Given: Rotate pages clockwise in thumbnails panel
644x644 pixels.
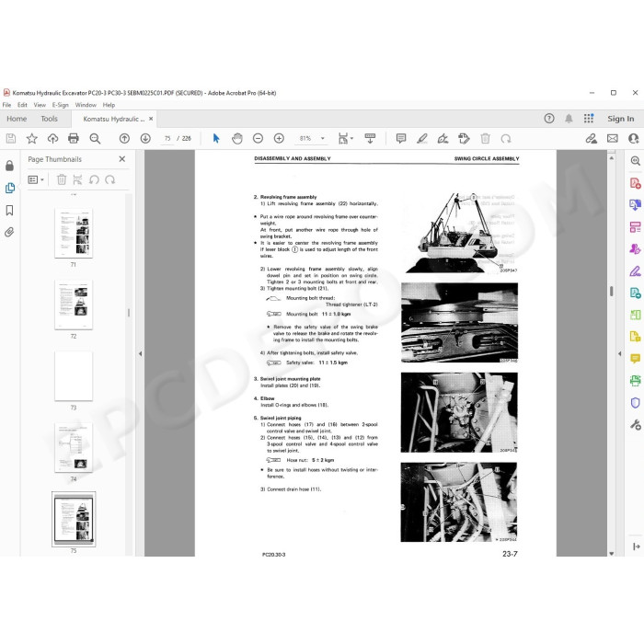Looking at the screenshot, I should tap(110, 180).
